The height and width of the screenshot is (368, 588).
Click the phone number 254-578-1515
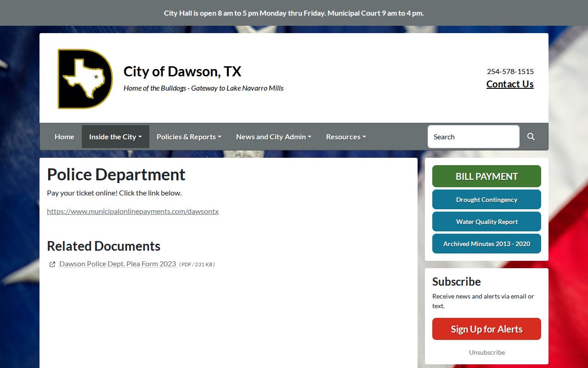pos(510,71)
